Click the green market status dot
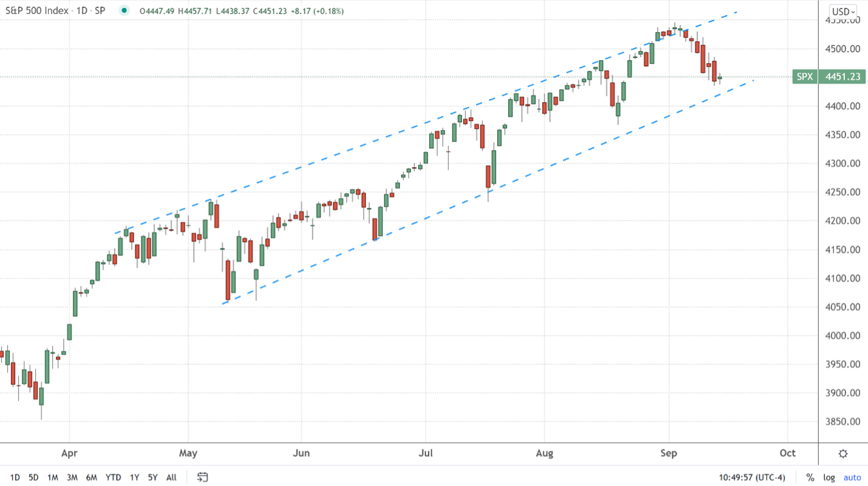Screen dimensions: 868x486 [124, 11]
